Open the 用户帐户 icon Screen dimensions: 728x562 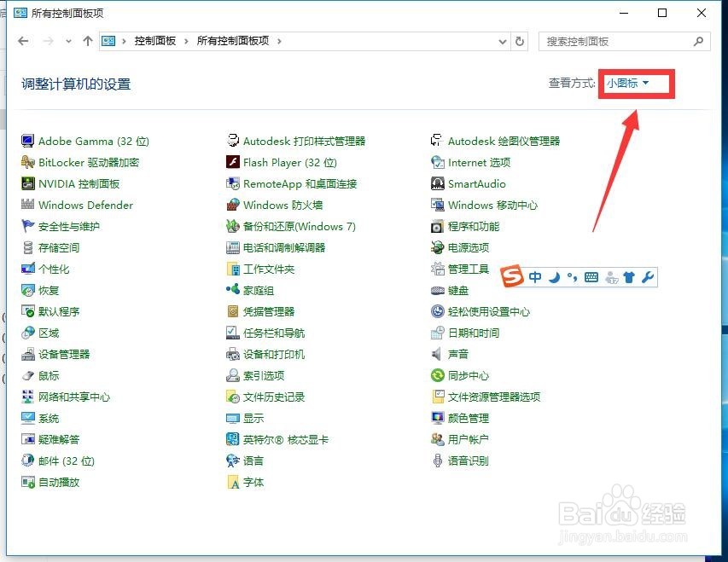click(437, 439)
